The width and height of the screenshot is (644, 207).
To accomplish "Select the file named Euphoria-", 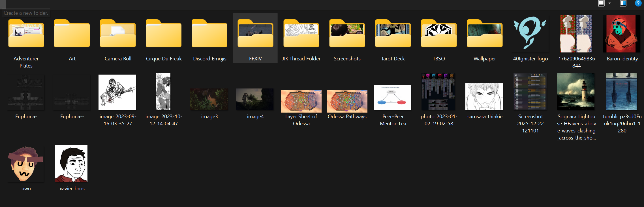I will coord(26,92).
